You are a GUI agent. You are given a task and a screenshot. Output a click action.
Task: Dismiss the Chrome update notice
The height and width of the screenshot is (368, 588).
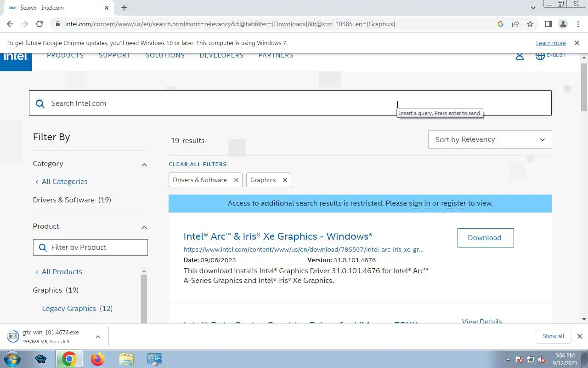(577, 43)
